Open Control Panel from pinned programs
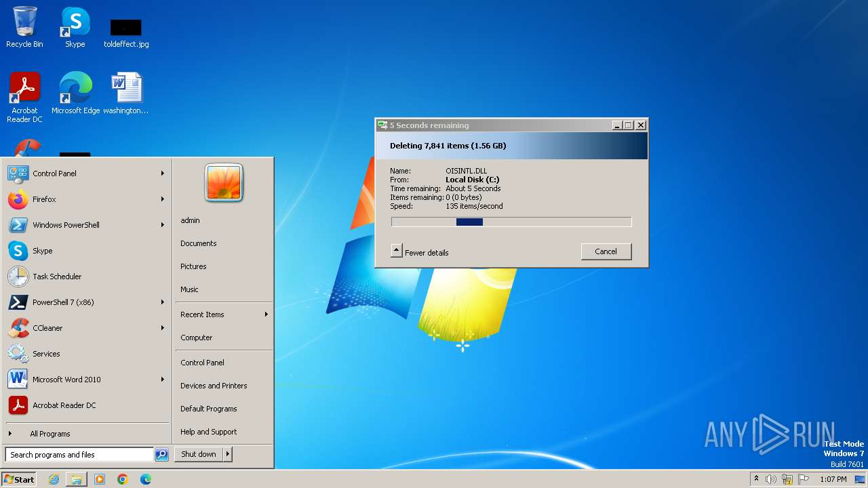This screenshot has height=488, width=868. click(87, 174)
